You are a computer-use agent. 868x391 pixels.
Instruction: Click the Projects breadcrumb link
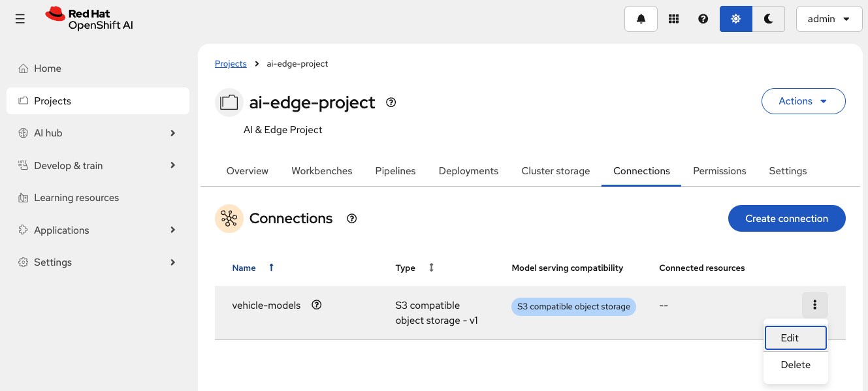coord(231,63)
